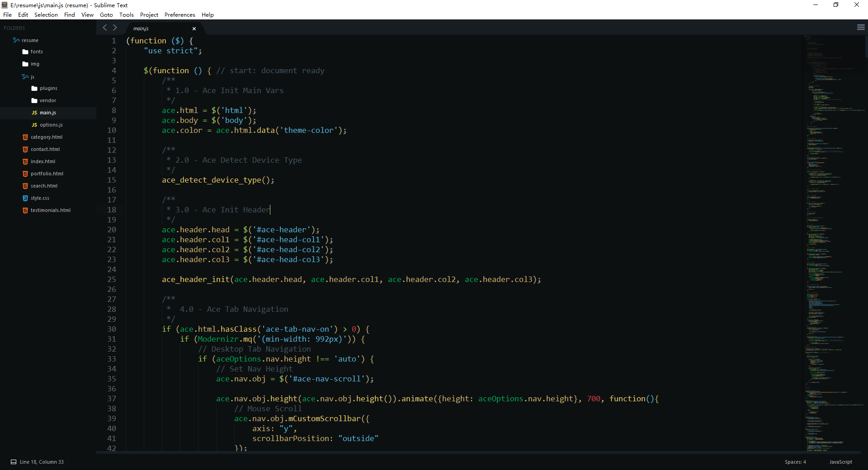
Task: Select the plugins folder label
Action: [x=48, y=88]
